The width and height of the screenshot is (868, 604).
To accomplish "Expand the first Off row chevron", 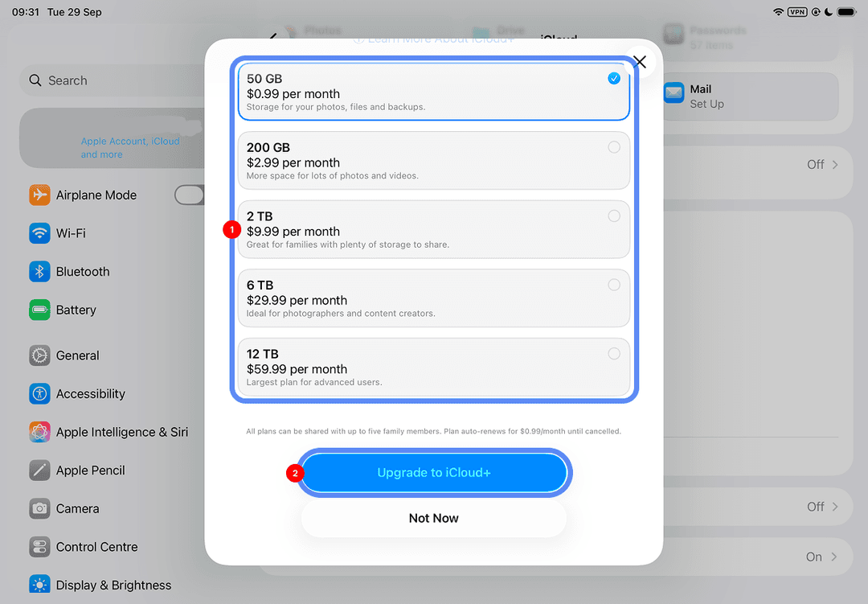I will click(x=835, y=165).
